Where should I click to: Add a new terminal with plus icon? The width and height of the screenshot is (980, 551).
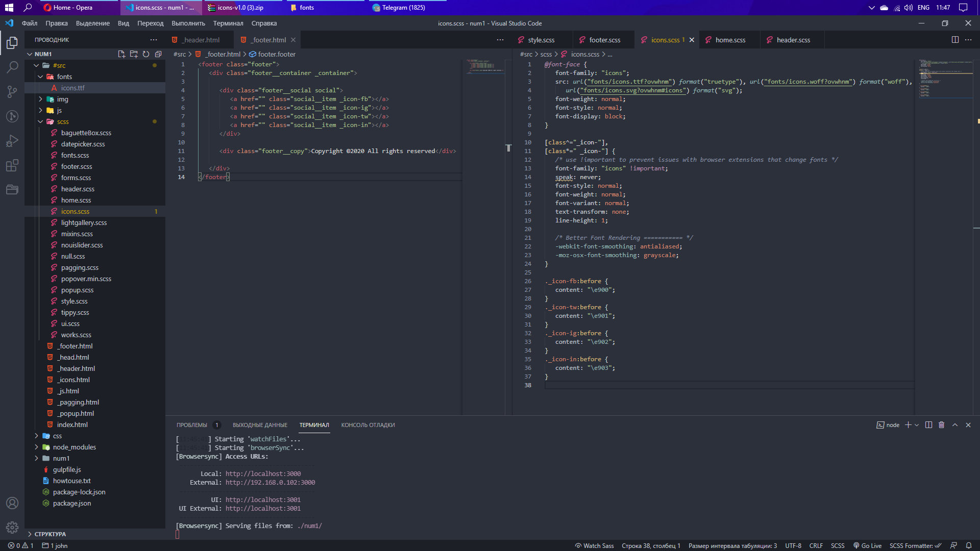(x=908, y=425)
